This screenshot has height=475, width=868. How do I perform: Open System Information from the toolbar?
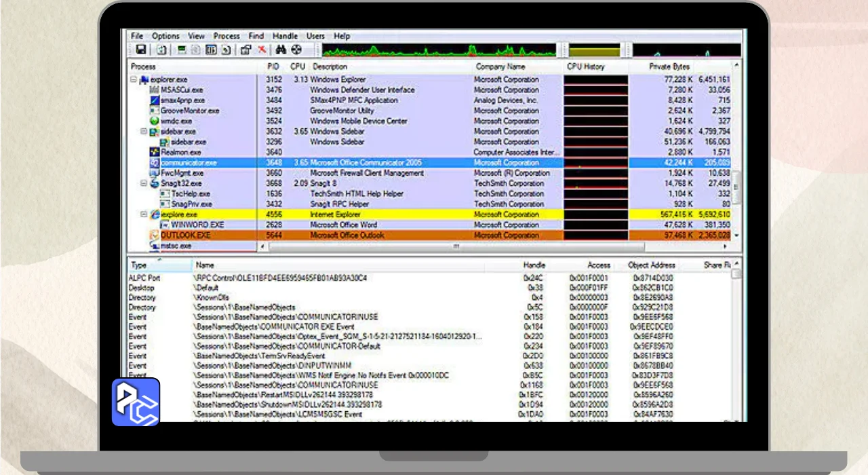pos(181,50)
